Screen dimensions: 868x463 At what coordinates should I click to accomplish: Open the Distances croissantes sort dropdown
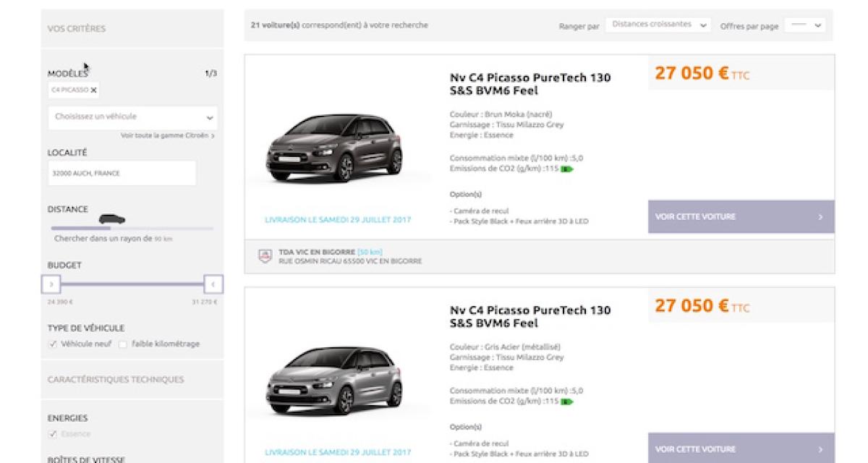coord(658,25)
